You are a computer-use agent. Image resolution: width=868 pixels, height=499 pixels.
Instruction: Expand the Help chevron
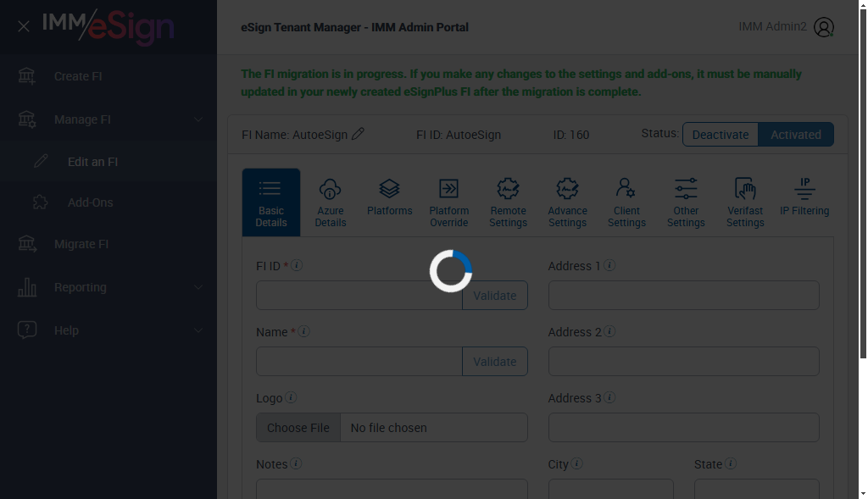pos(198,330)
